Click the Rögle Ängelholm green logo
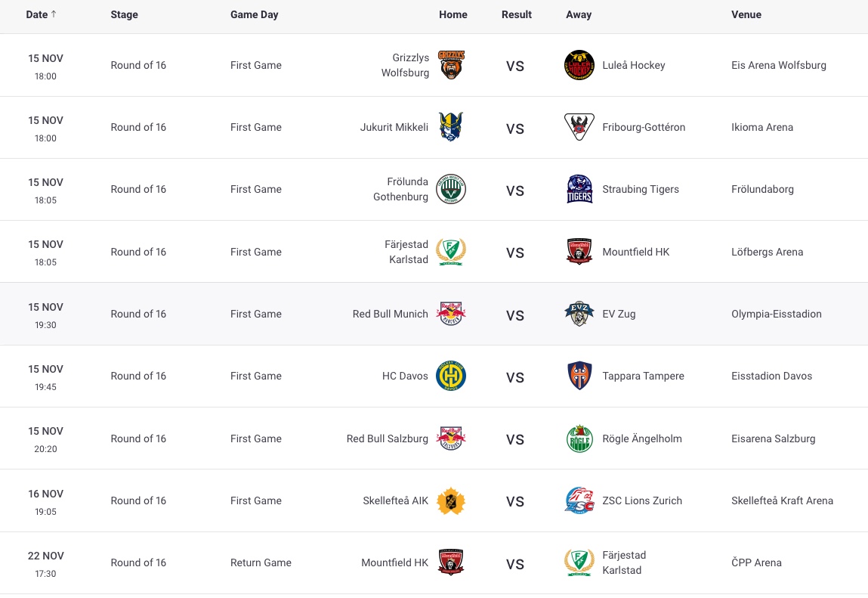The height and width of the screenshot is (598, 868). (579, 438)
